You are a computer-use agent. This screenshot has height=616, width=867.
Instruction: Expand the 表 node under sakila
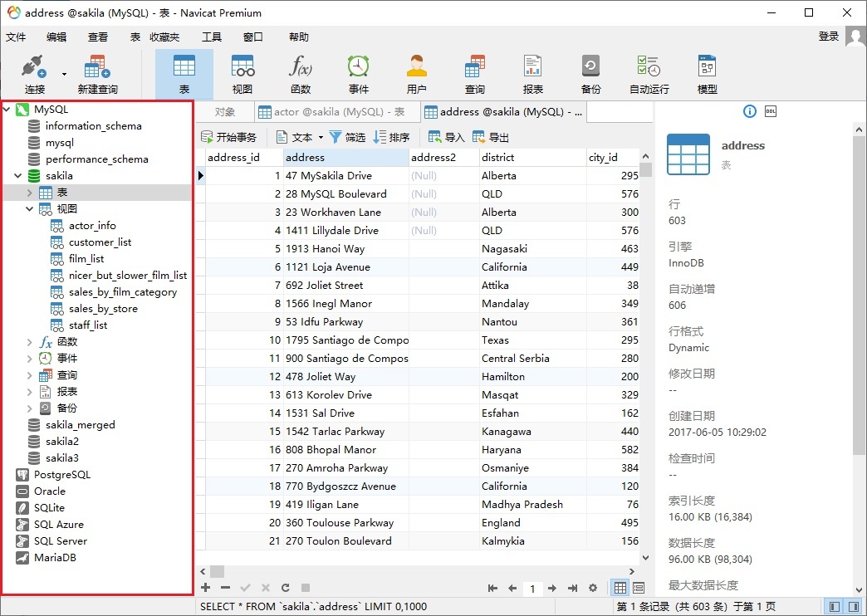29,193
